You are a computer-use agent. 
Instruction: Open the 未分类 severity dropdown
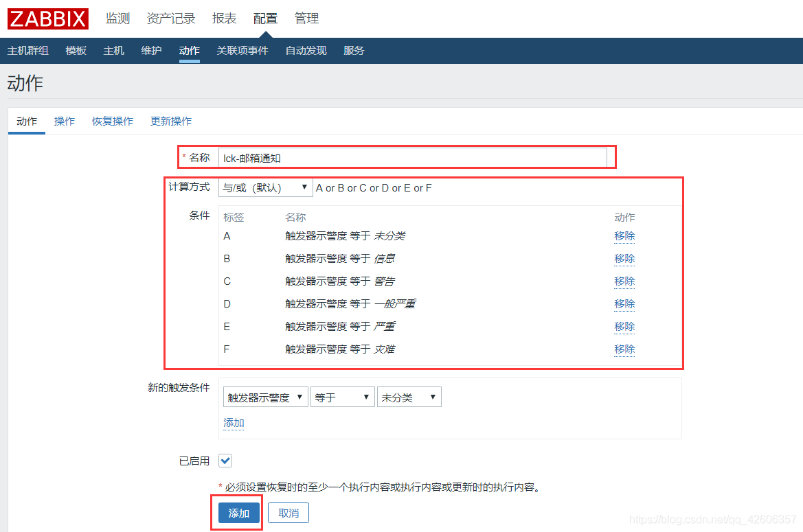point(409,397)
